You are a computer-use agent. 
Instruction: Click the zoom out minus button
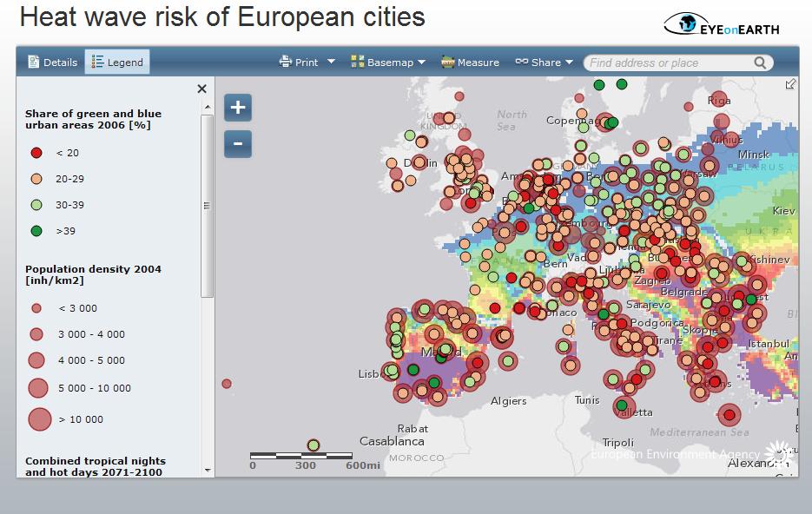click(x=238, y=144)
